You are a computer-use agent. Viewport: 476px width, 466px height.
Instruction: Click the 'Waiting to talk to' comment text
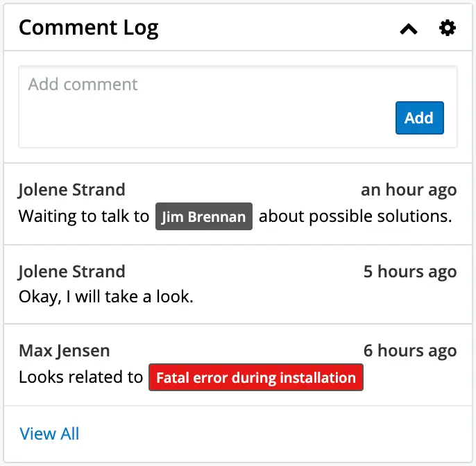83,216
